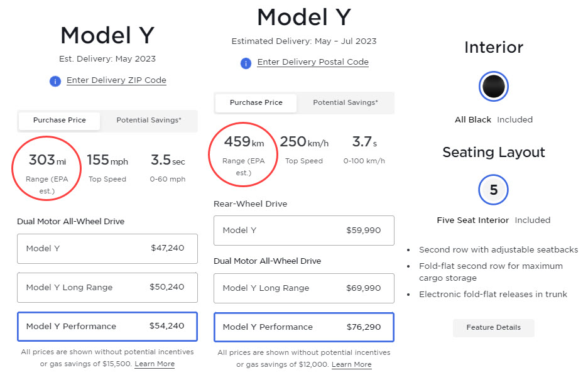This screenshot has width=588, height=375.
Task: Click the 3.5 sec 0-60 mph stat
Action: (x=168, y=160)
